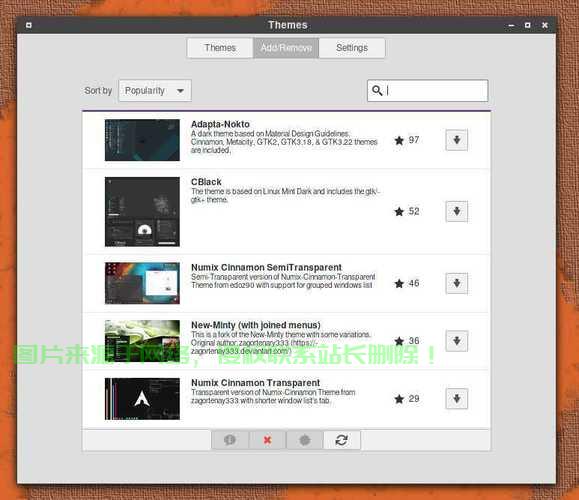Screen dimensions: 579x500
Task: Click the gear icon in bottom toolbar
Action: [305, 440]
